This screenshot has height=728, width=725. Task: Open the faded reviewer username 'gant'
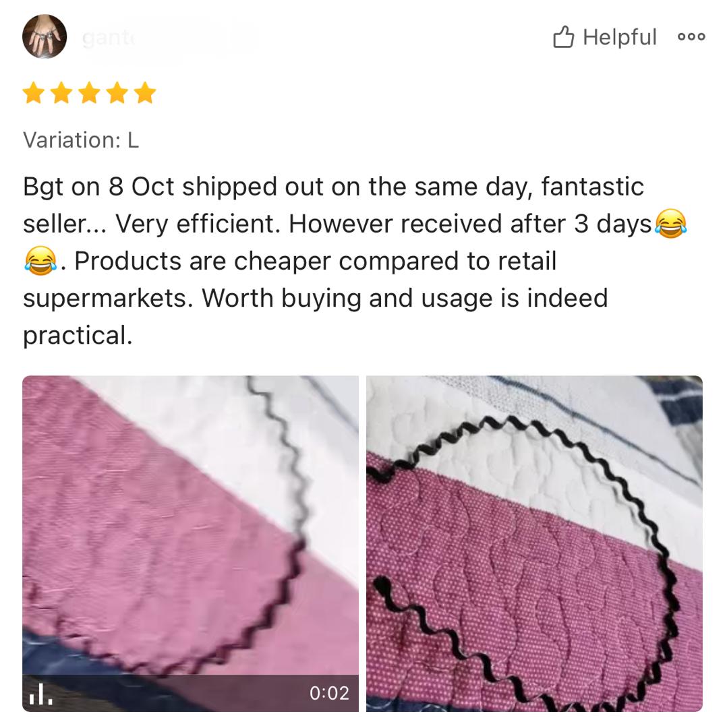coord(108,38)
